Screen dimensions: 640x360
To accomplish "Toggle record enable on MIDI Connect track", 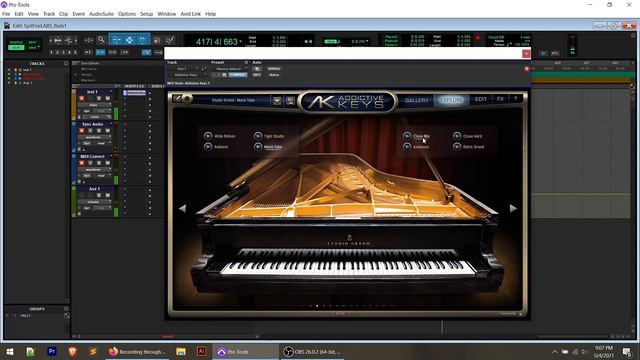I will point(82,163).
